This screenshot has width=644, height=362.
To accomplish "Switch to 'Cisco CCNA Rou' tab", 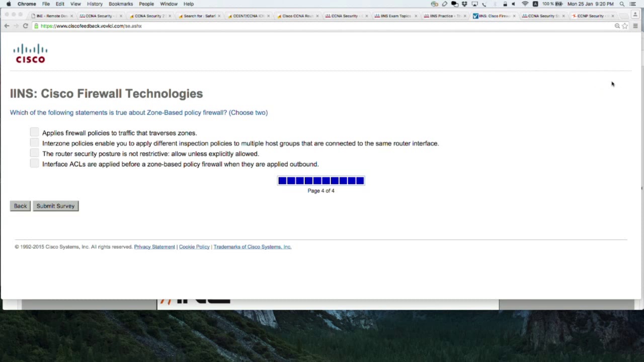I will (x=298, y=16).
